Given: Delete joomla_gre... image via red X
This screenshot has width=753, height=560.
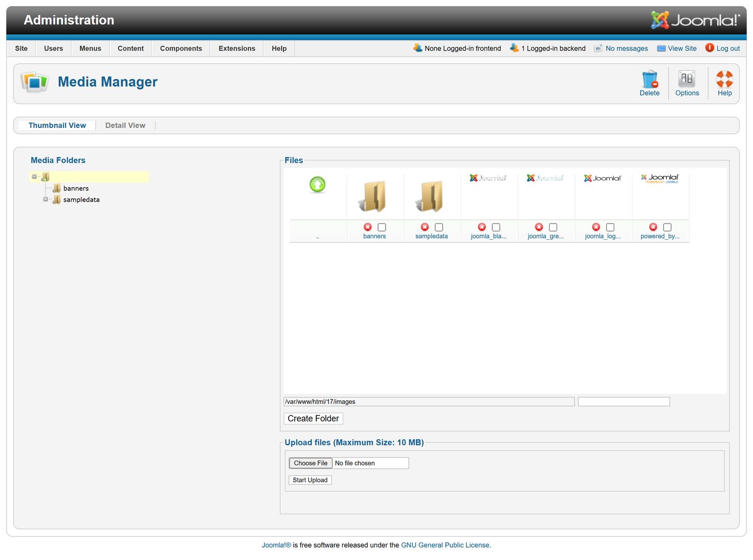Looking at the screenshot, I should point(539,227).
